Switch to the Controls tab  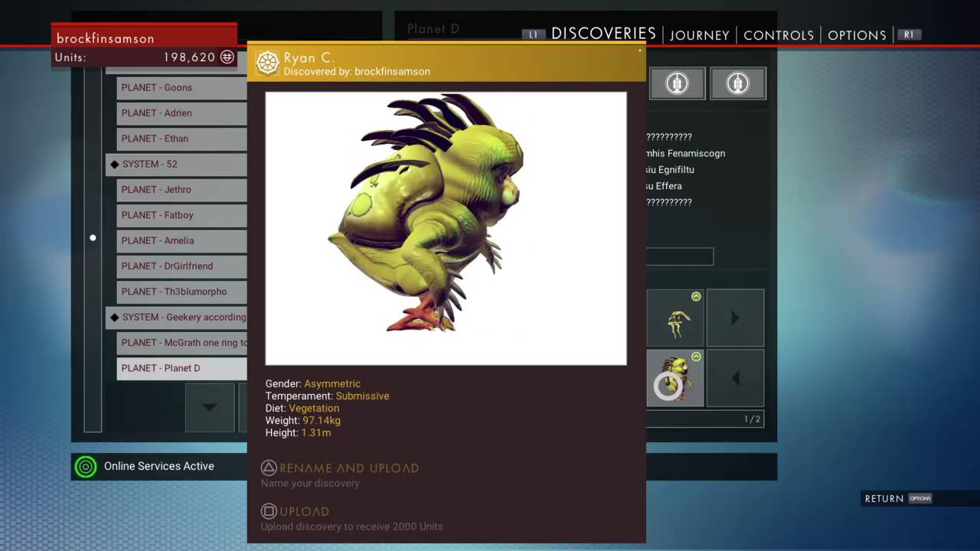coord(779,35)
